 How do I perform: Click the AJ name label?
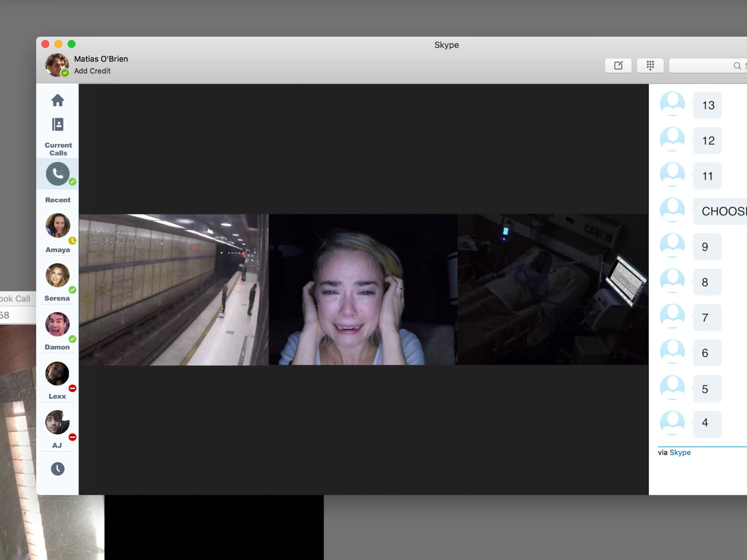[57, 446]
